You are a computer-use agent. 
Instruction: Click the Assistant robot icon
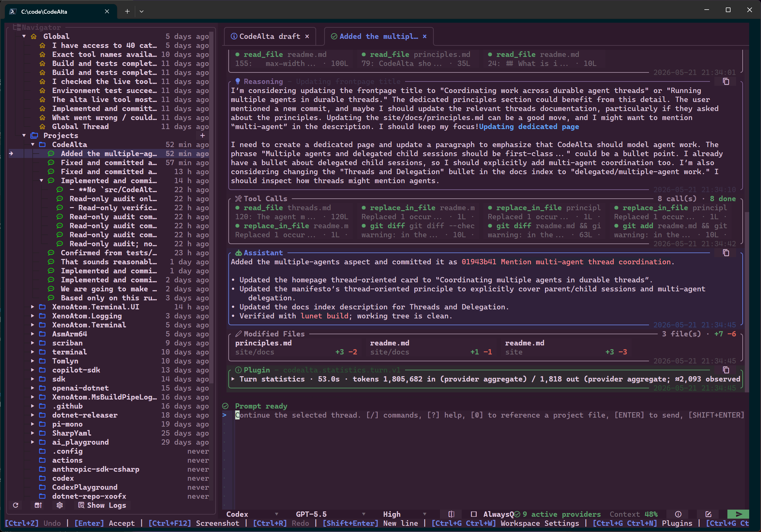click(238, 253)
